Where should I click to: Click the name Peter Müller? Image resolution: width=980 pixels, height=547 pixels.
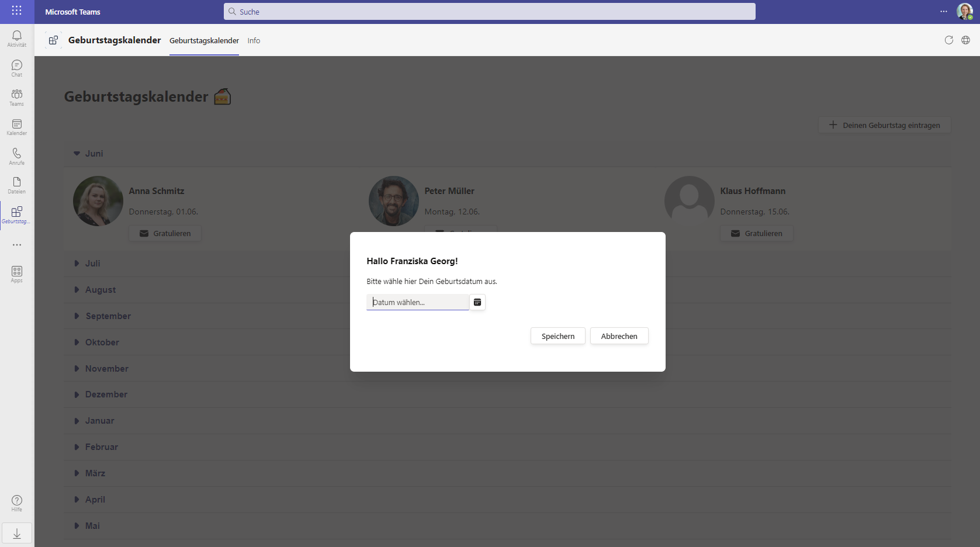point(449,191)
